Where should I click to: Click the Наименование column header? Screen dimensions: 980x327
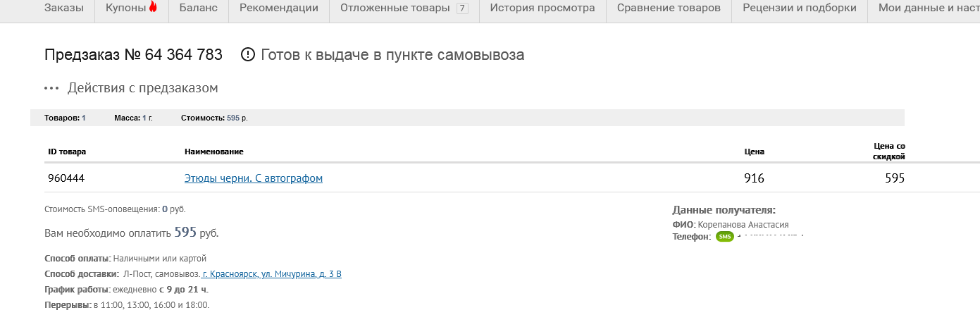[214, 152]
